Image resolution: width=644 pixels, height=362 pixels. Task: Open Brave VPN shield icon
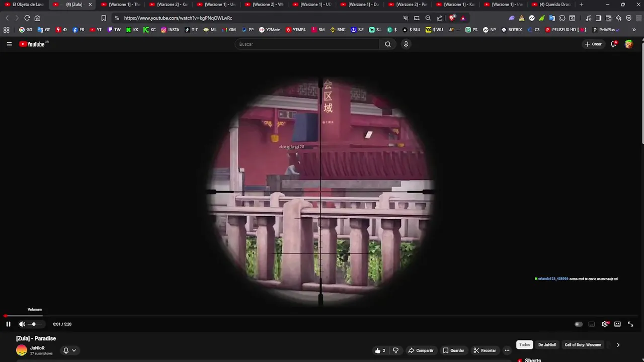click(628, 18)
